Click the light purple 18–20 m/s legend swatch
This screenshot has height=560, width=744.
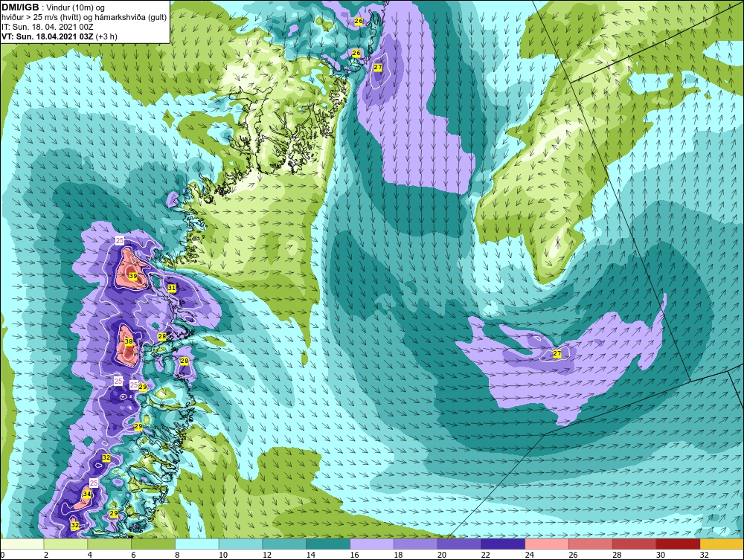(416, 544)
